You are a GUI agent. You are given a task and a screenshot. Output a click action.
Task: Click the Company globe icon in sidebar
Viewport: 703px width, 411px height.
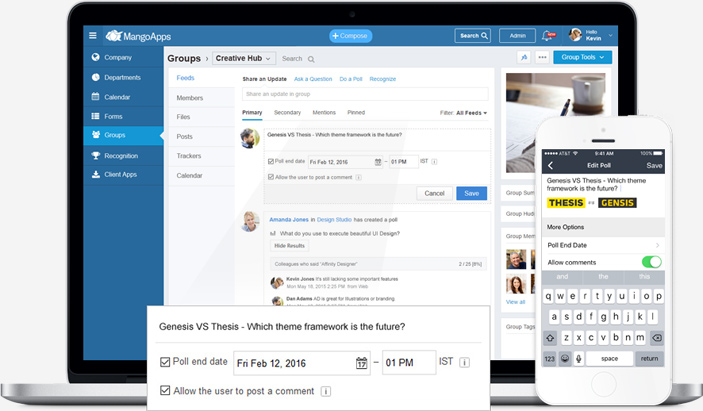[95, 57]
